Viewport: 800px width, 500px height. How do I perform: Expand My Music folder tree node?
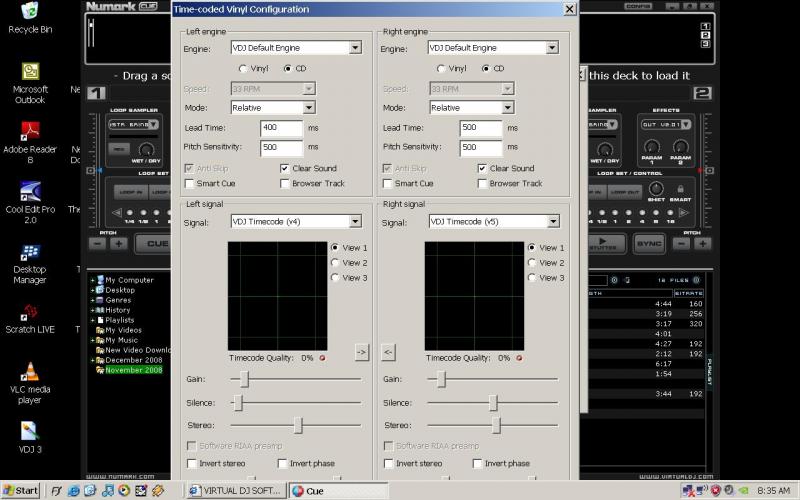93,340
